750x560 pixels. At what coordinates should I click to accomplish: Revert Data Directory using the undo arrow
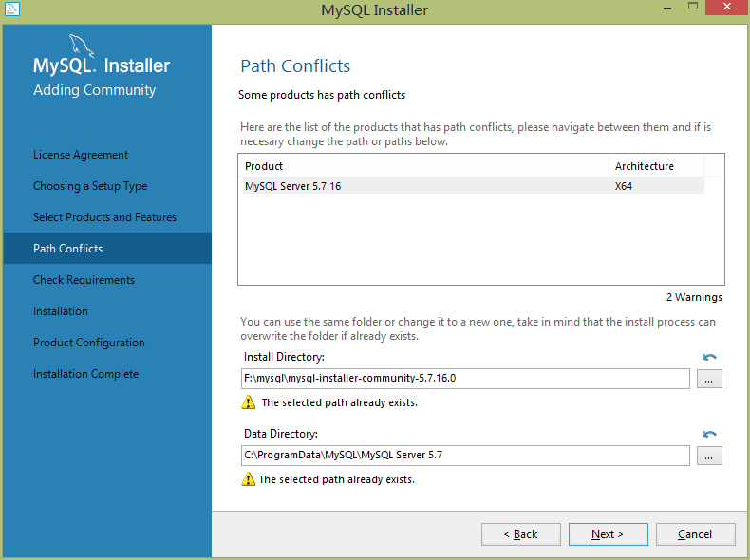[x=709, y=435]
